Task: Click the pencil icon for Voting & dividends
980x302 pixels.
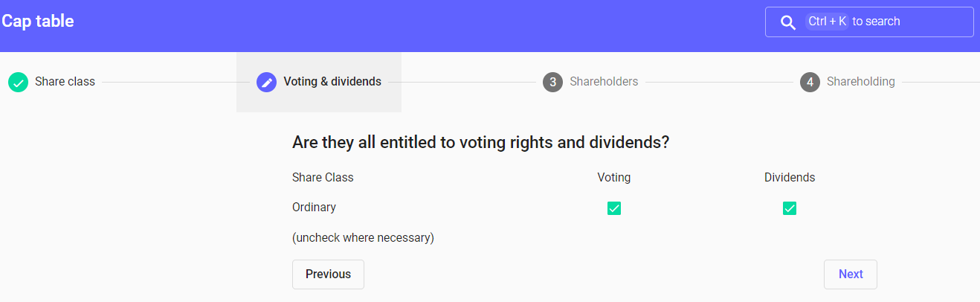Action: (x=266, y=82)
